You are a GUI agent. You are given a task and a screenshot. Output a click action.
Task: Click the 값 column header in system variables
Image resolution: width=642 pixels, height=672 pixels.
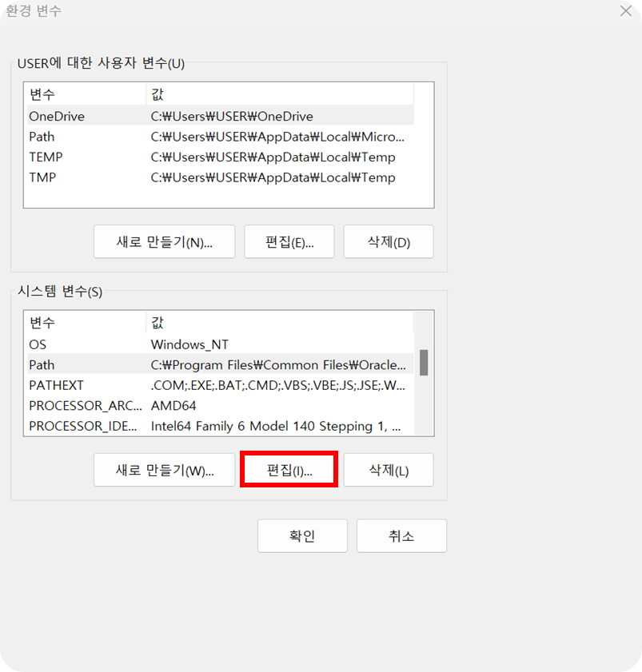[x=280, y=322]
